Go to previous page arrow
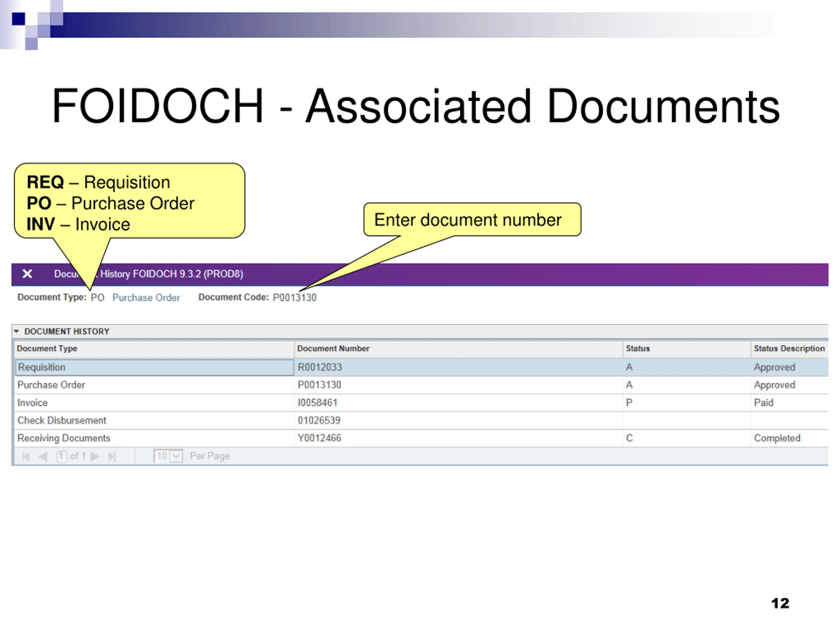 click(x=43, y=456)
